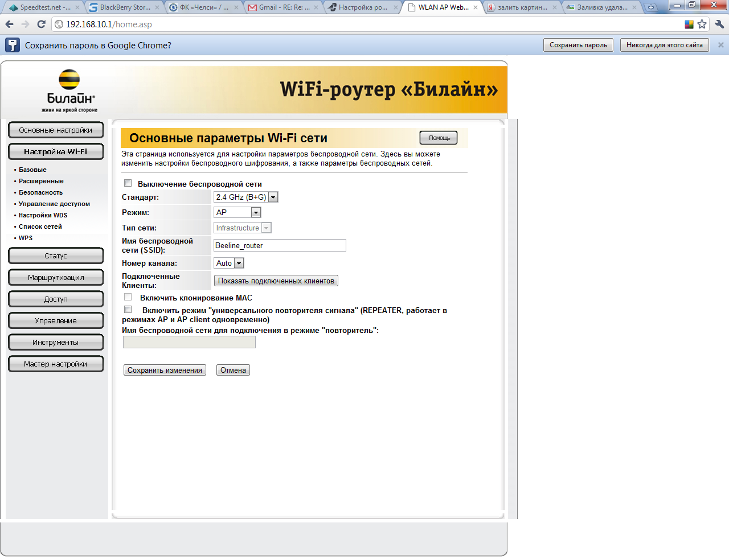The height and width of the screenshot is (560, 729).
Task: Open Основные настройки in the sidebar
Action: 56,130
